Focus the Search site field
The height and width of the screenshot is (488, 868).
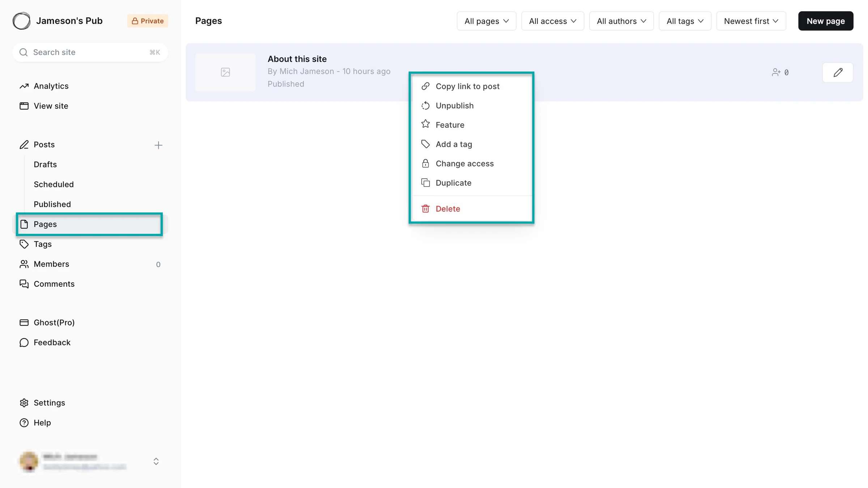90,52
